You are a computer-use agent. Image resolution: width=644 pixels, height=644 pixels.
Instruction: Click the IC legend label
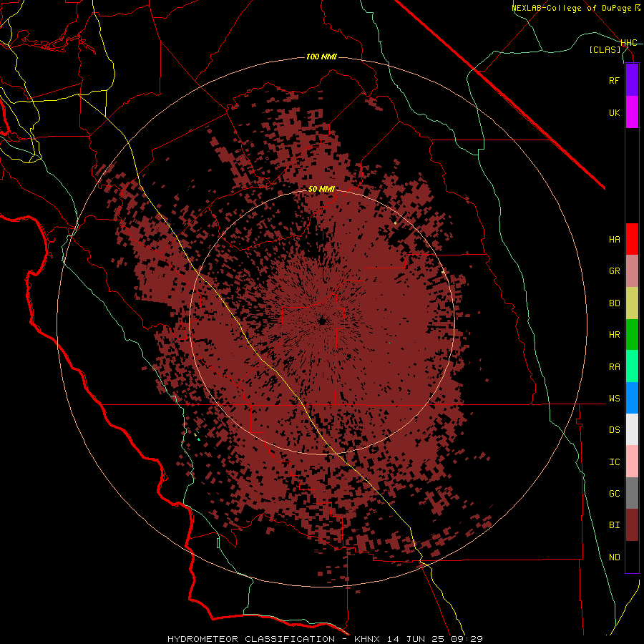point(614,462)
